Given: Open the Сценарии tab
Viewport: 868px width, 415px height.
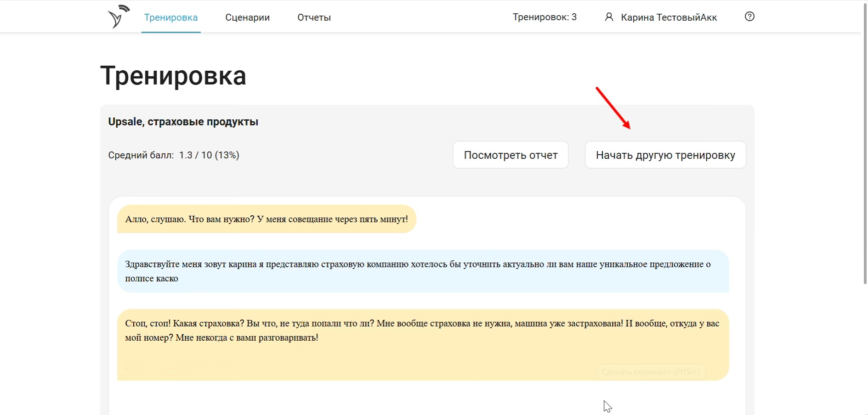Looking at the screenshot, I should tap(247, 17).
